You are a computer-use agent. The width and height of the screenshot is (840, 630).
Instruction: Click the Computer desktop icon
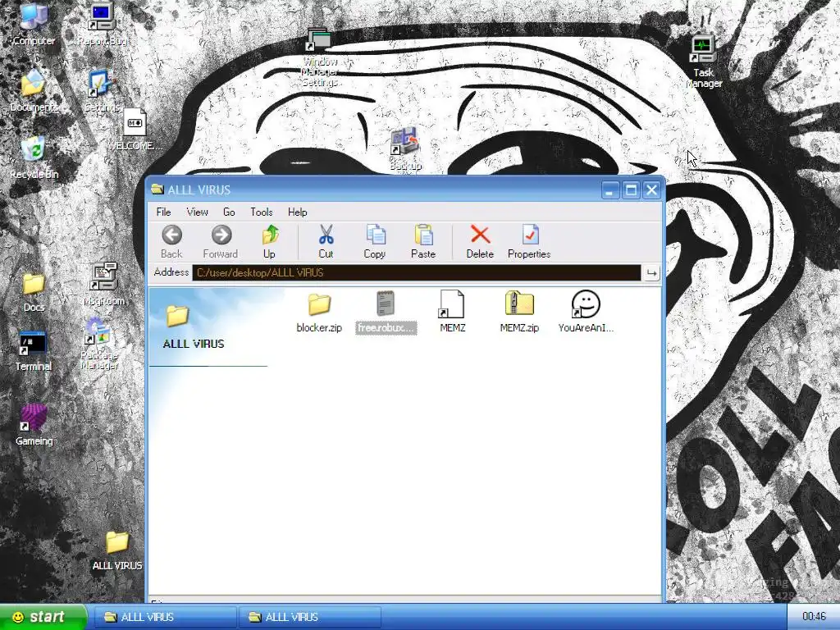coord(34,17)
